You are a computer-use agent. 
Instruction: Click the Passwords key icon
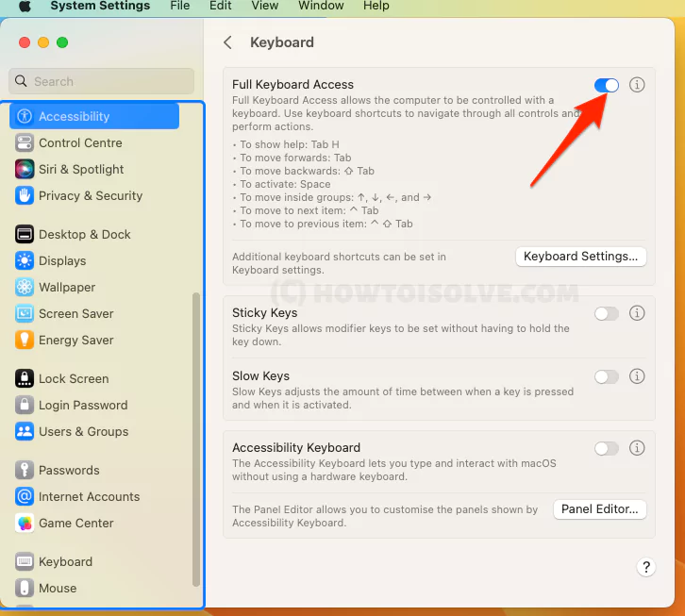tap(25, 470)
